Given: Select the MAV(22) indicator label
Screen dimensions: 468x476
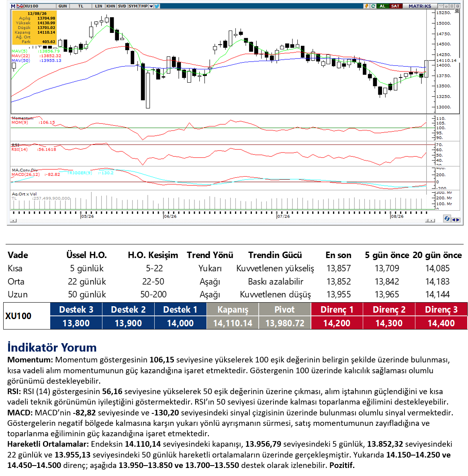Looking at the screenshot, I should (x=20, y=56).
